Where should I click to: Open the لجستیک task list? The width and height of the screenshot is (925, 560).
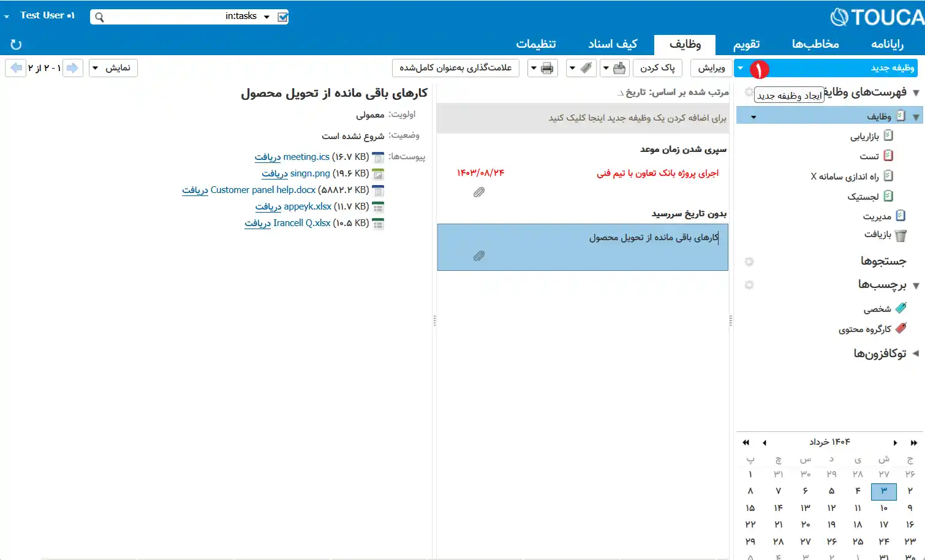coord(870,196)
